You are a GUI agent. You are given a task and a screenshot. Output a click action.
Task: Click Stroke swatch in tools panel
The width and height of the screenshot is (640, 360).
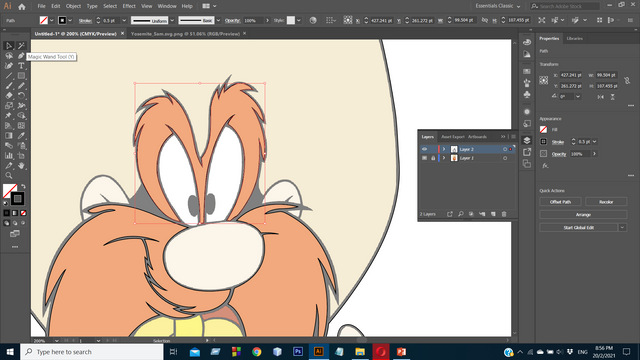[x=17, y=199]
